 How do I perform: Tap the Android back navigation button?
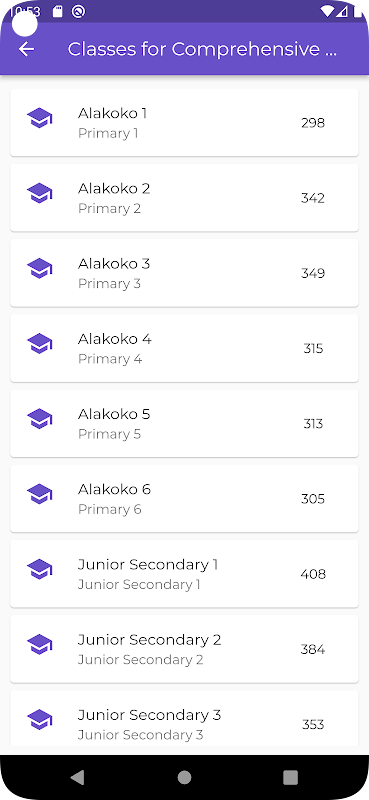tap(78, 777)
